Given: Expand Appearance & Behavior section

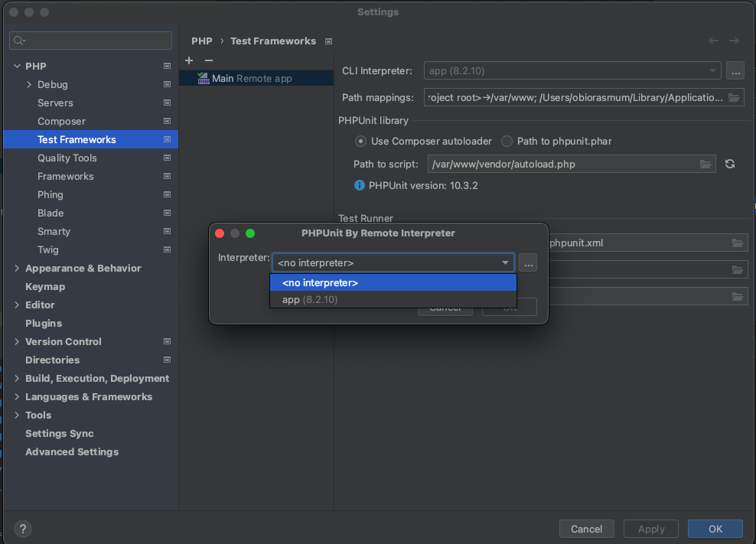Looking at the screenshot, I should (x=17, y=268).
